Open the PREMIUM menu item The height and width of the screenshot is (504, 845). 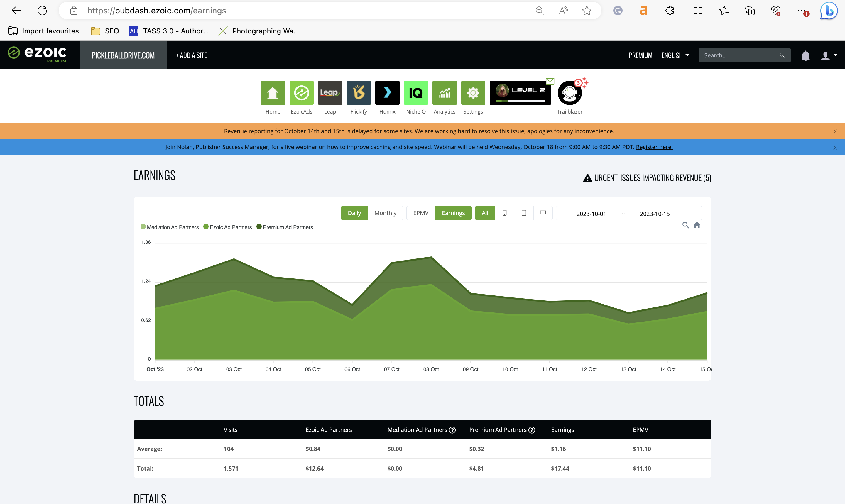pyautogui.click(x=640, y=55)
